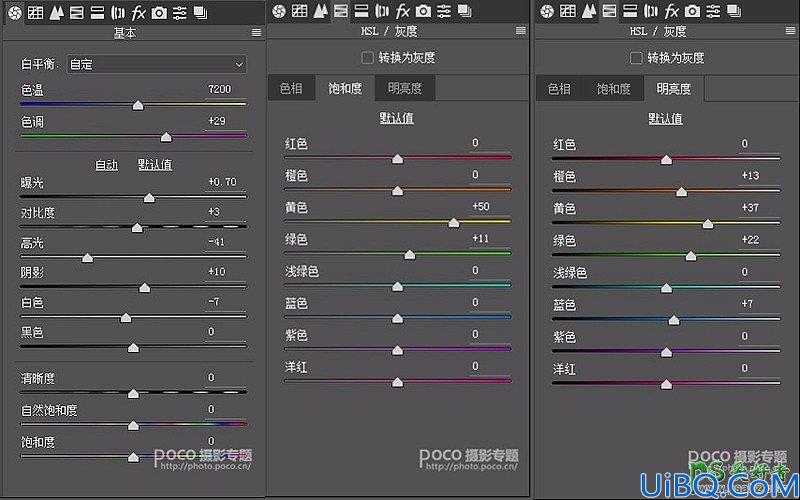Open flyout menu icon of luminance HSL panel
The height and width of the screenshot is (500, 800).
click(x=790, y=31)
